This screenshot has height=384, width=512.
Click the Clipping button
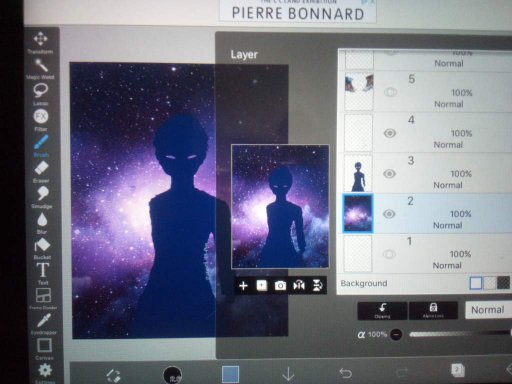[x=382, y=310]
